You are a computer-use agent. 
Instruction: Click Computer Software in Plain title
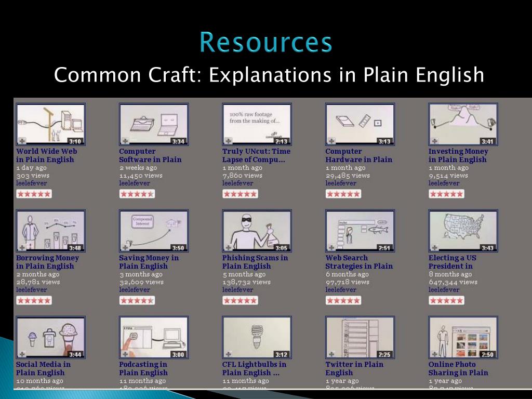(x=150, y=155)
